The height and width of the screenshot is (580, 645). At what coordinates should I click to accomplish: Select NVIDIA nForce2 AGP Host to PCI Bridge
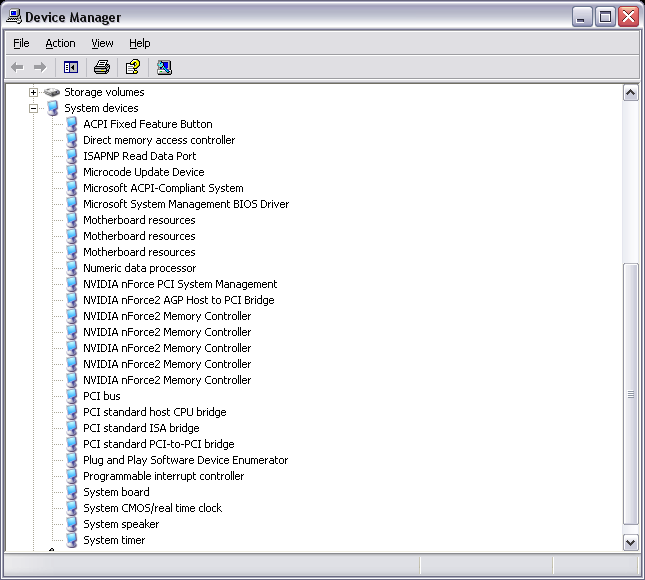coord(178,300)
